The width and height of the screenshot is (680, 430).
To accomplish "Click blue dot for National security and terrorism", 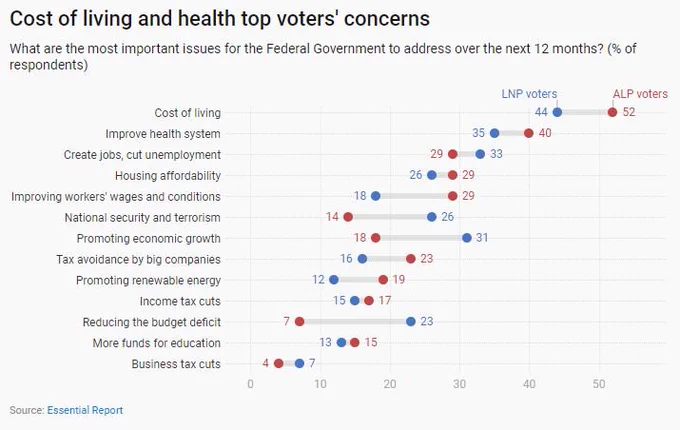I will pos(432,217).
